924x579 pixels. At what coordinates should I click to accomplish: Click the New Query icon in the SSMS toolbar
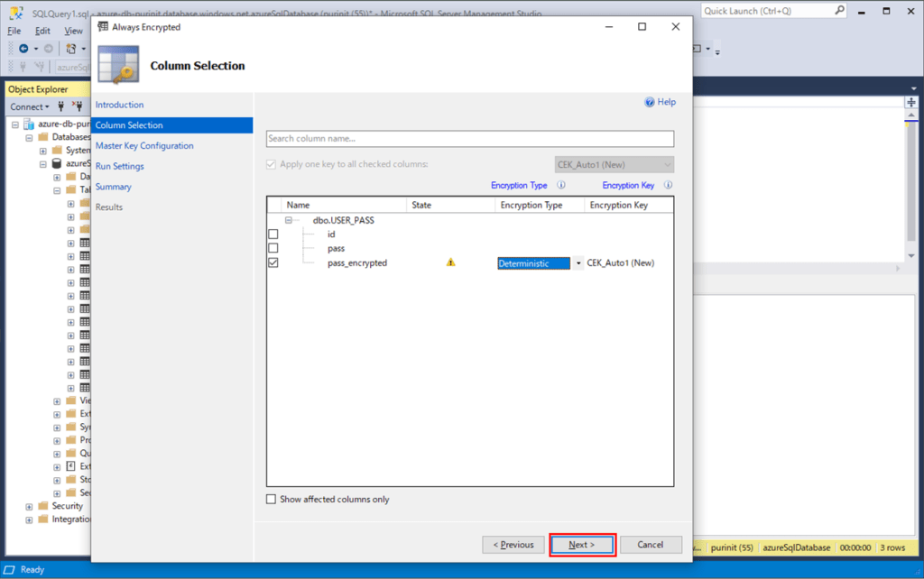click(x=70, y=49)
